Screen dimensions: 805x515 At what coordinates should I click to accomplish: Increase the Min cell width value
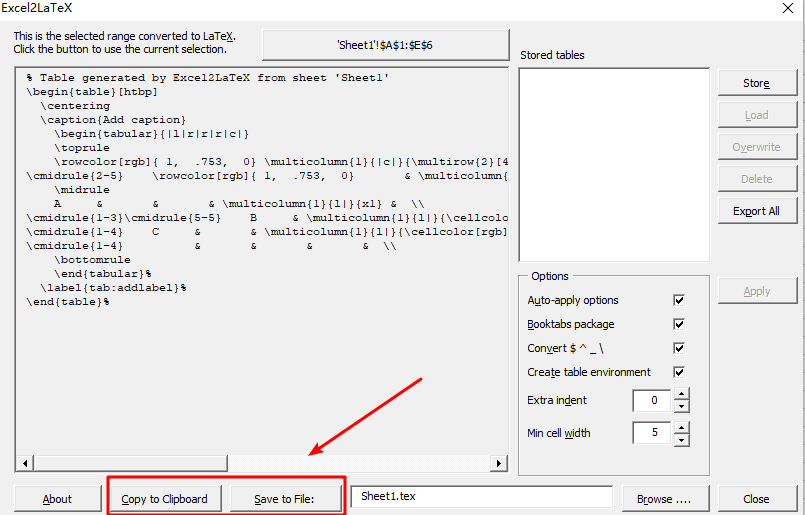pyautogui.click(x=681, y=427)
